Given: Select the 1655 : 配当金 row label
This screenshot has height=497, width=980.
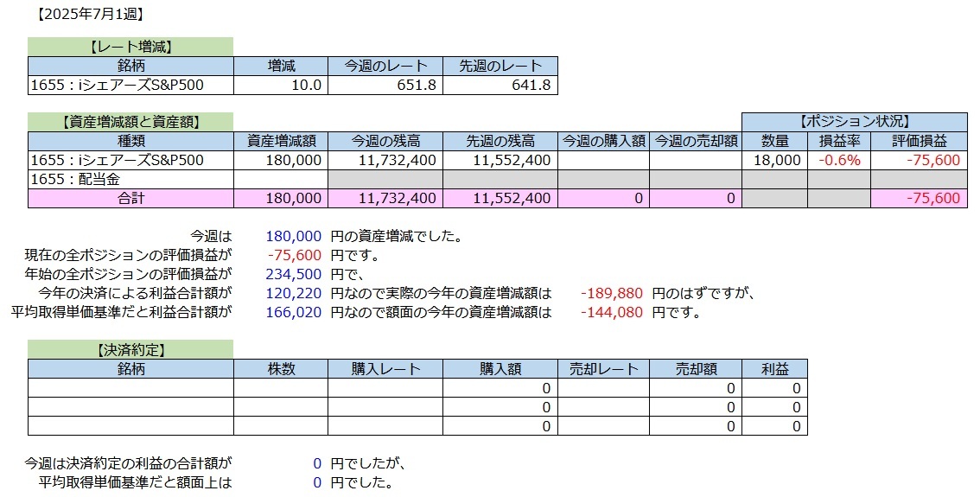Looking at the screenshot, I should tap(130, 180).
